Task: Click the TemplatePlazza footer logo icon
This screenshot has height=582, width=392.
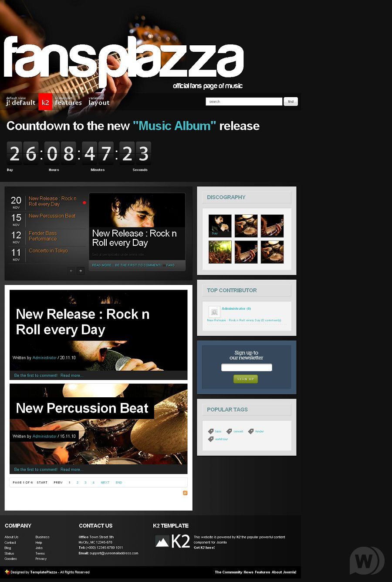Action: tap(7, 572)
